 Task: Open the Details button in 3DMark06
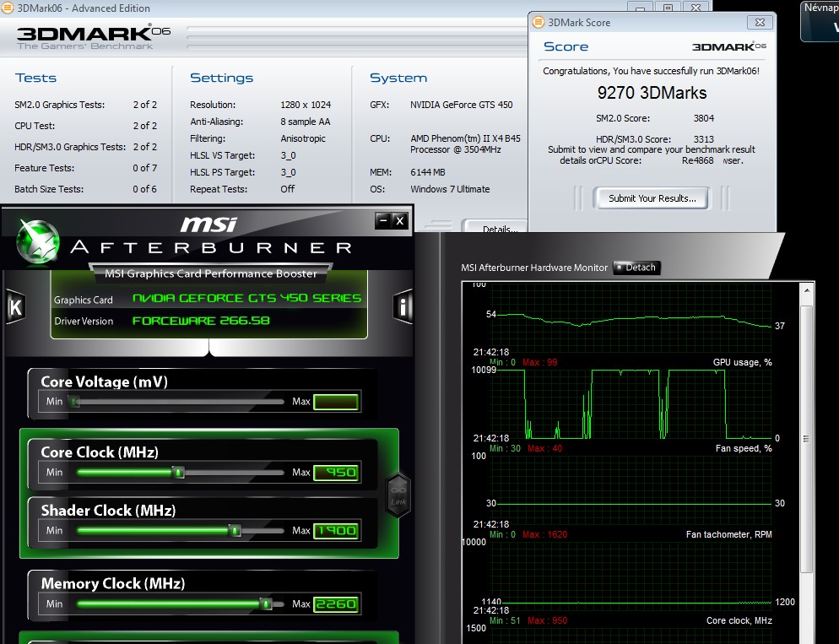(x=495, y=227)
